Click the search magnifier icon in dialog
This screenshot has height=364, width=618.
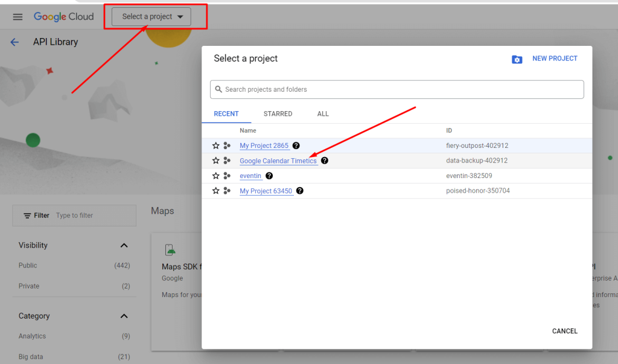click(x=218, y=89)
